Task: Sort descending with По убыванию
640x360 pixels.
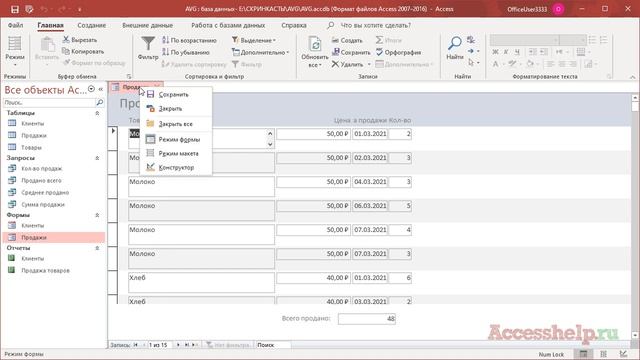Action: point(186,52)
